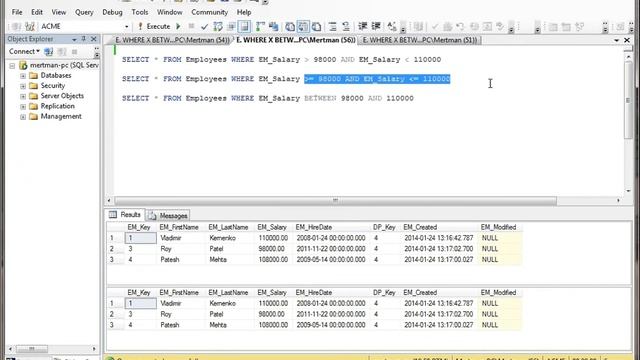Switch to query tab Mertman (54)
This screenshot has width=640, height=360.
[x=171, y=40]
